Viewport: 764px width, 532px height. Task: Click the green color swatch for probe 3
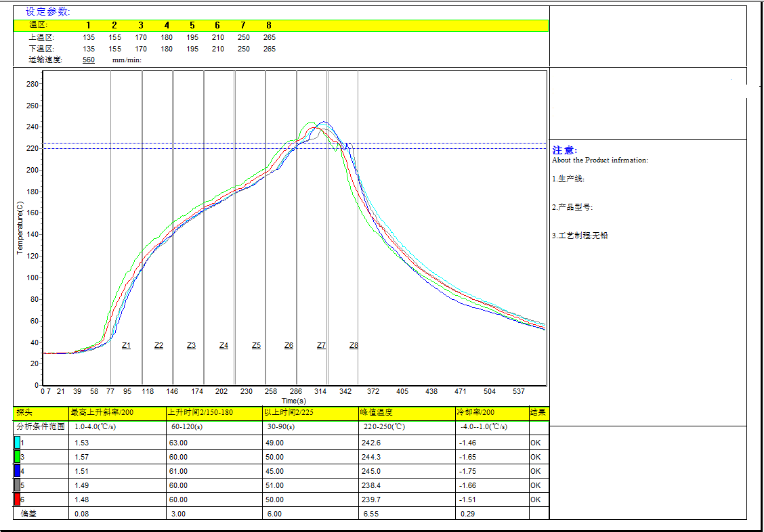coord(18,457)
